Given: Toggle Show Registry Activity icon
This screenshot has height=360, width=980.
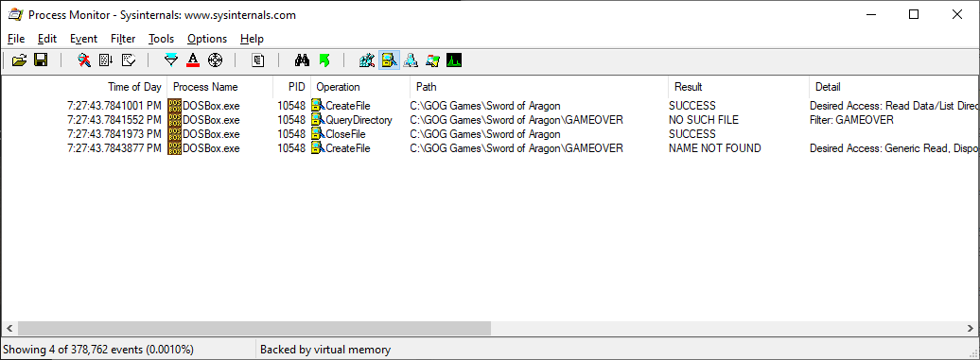Looking at the screenshot, I should [x=367, y=60].
